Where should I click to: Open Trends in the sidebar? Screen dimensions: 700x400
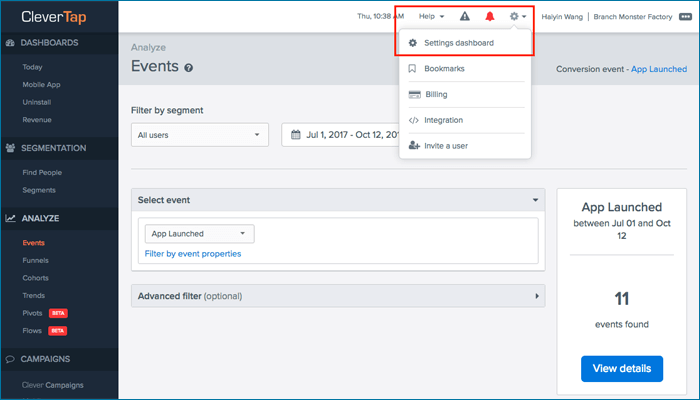pos(34,296)
